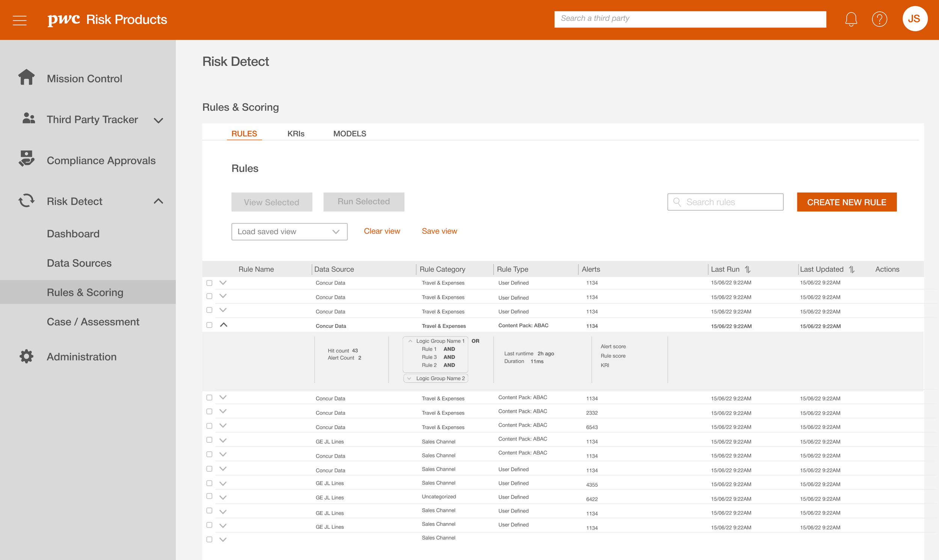The image size is (939, 560).
Task: Open Compliance Approvals label
Action: tap(101, 160)
